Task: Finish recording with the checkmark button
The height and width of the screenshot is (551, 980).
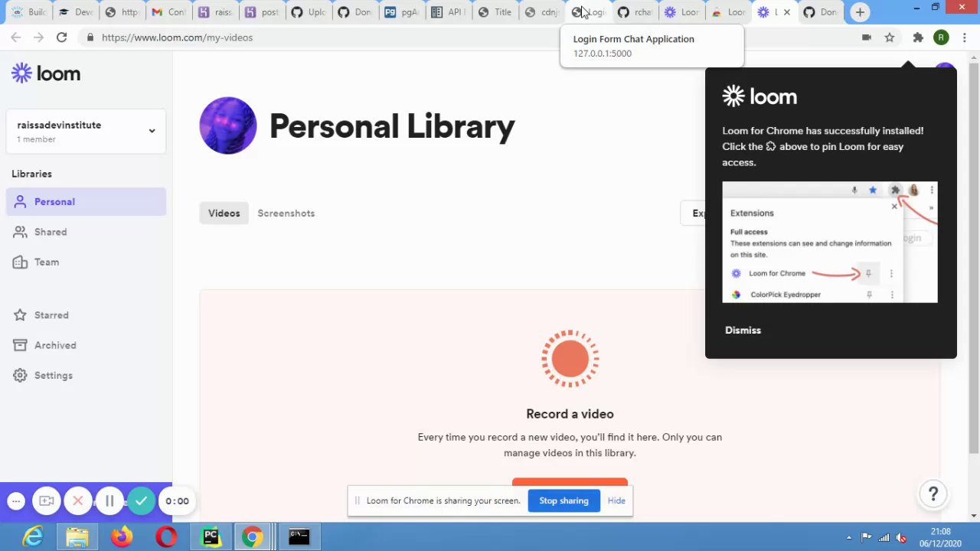Action: click(x=141, y=501)
